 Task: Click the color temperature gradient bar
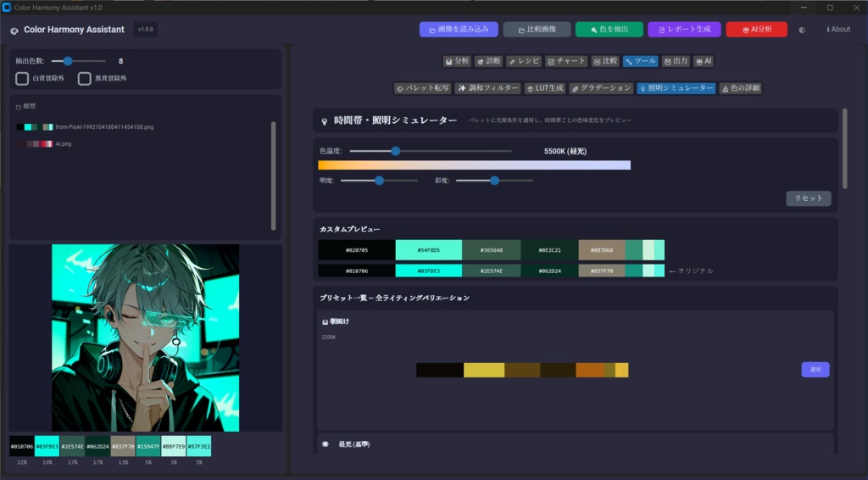(x=475, y=165)
